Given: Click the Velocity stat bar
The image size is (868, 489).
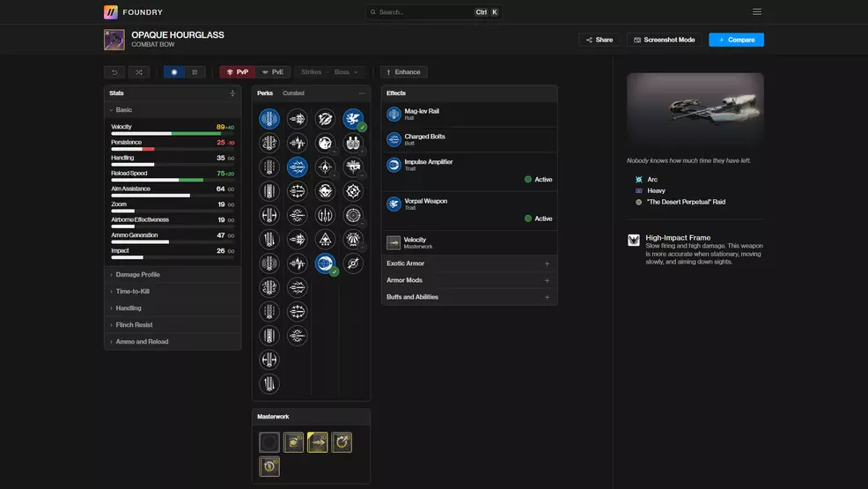Looking at the screenshot, I should 173,133.
